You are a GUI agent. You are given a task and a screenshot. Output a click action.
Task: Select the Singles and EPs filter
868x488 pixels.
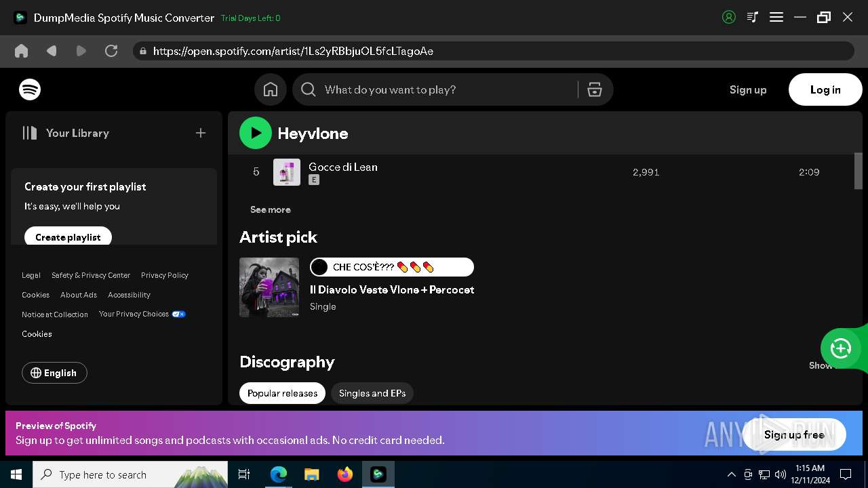(x=372, y=393)
